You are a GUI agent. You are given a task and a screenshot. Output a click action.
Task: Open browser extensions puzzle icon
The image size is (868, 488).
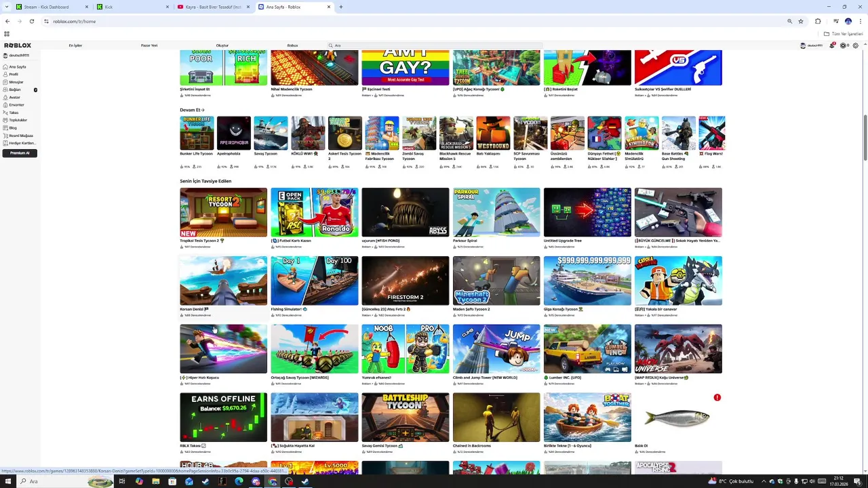818,21
